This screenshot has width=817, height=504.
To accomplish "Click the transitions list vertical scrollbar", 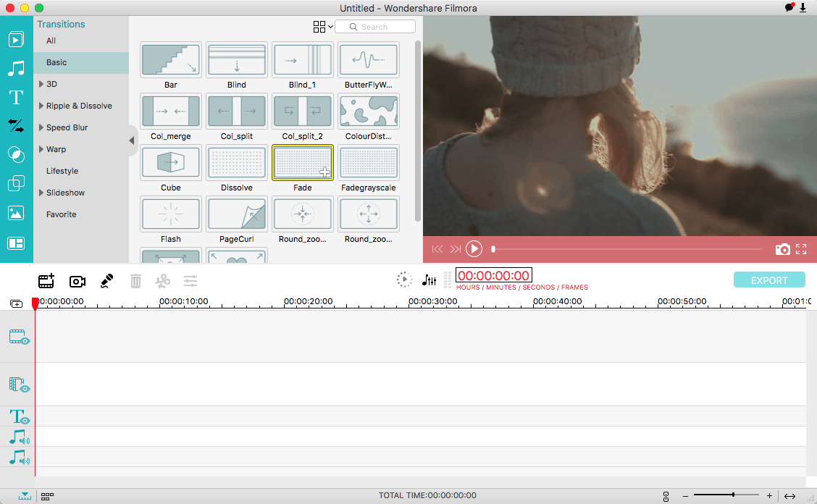I will tap(418, 131).
